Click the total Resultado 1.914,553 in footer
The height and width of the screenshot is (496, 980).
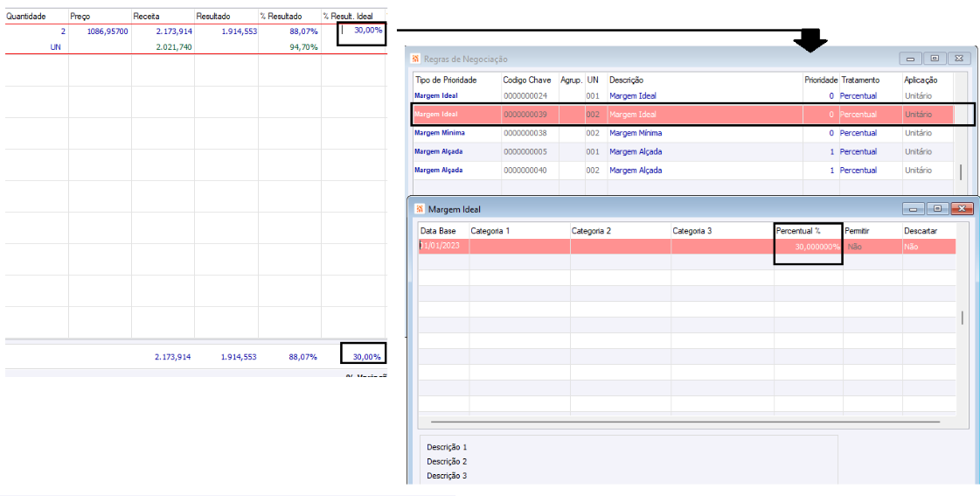tap(238, 357)
